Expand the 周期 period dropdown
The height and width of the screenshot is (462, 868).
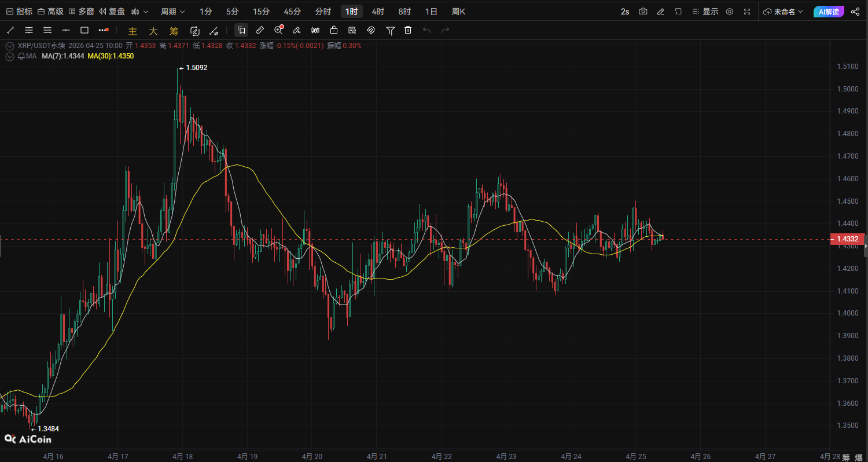point(173,12)
